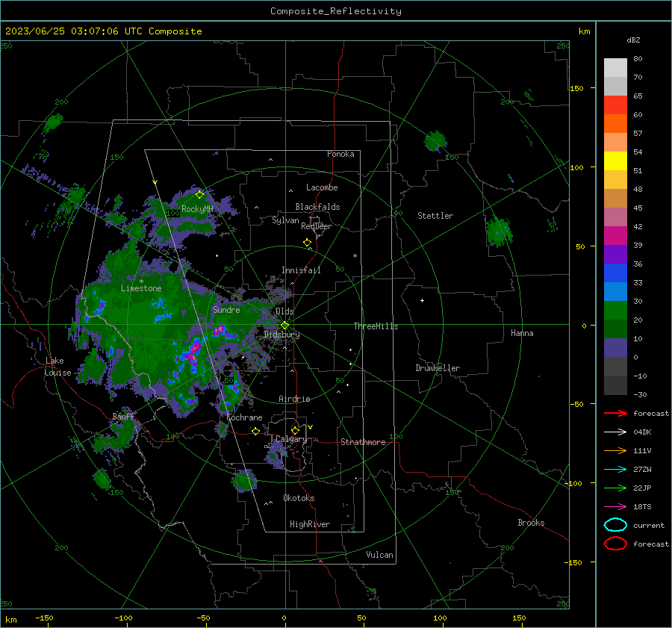672x628 pixels.
Task: Click the yellow diamond marker near Cochrane
Action: point(255,431)
